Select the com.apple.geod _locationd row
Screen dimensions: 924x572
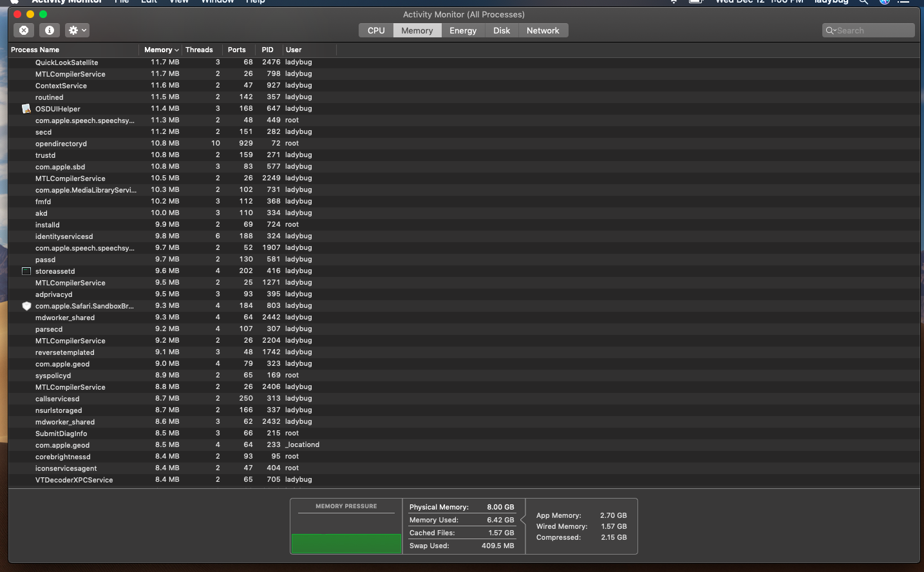tap(464, 445)
